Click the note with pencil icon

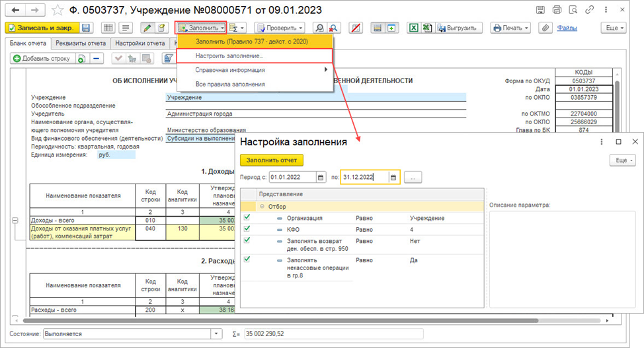coord(161,28)
